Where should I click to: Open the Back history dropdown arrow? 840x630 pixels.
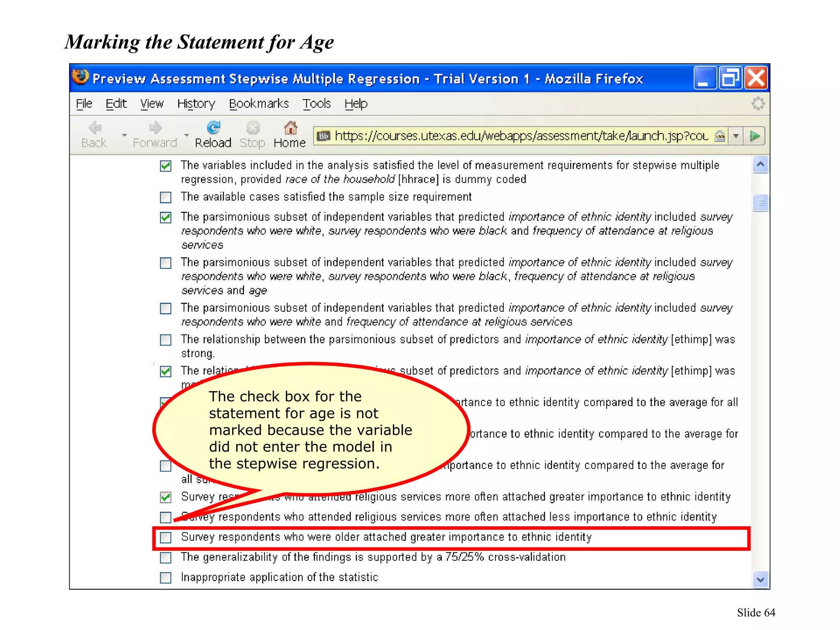124,135
